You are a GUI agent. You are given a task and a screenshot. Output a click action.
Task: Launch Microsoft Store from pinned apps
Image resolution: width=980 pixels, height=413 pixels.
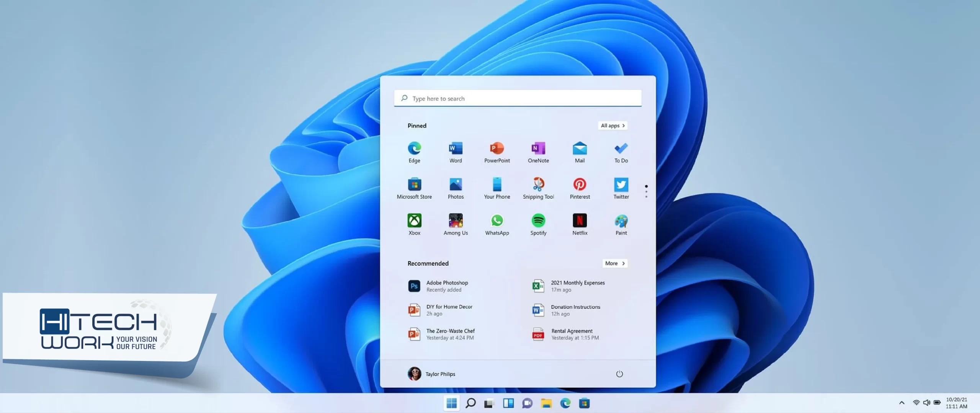click(414, 188)
